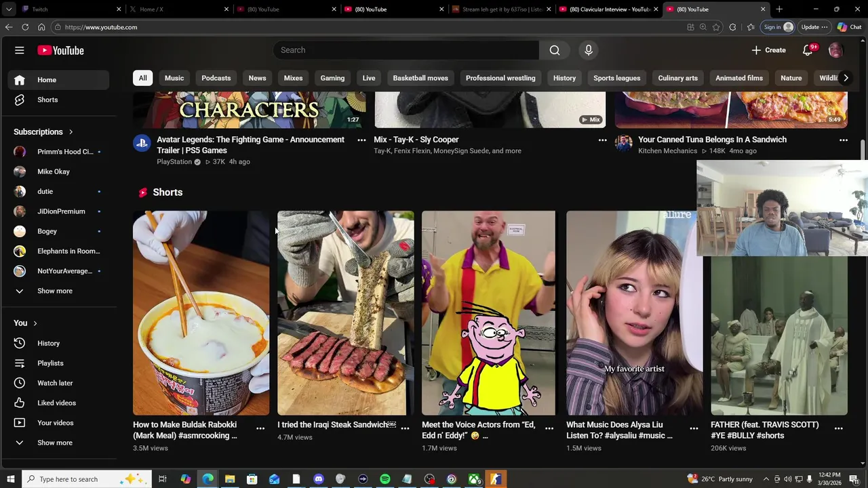The height and width of the screenshot is (488, 868).
Task: Open the PlayStation channel link
Action: (x=174, y=162)
